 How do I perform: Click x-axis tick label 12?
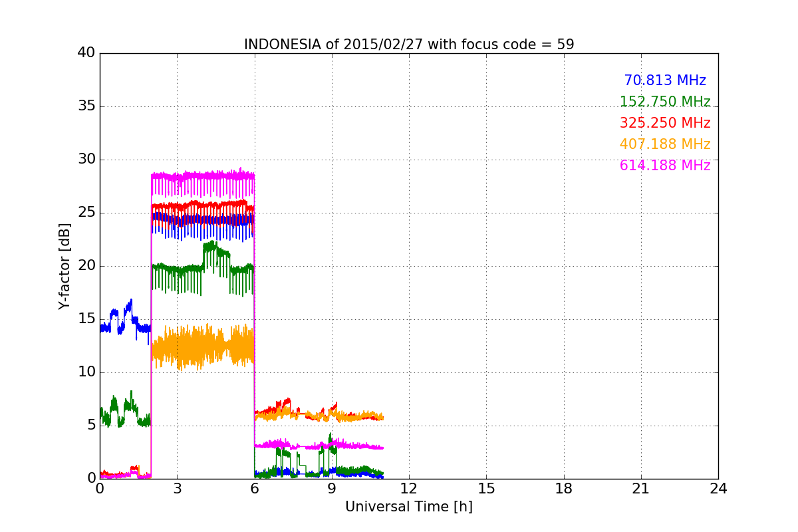409,489
